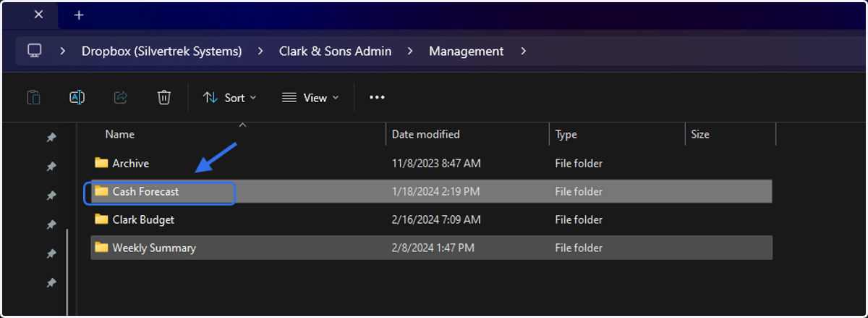Expand the chevron after Clark & Sons Admin
The image size is (868, 318).
pos(410,51)
